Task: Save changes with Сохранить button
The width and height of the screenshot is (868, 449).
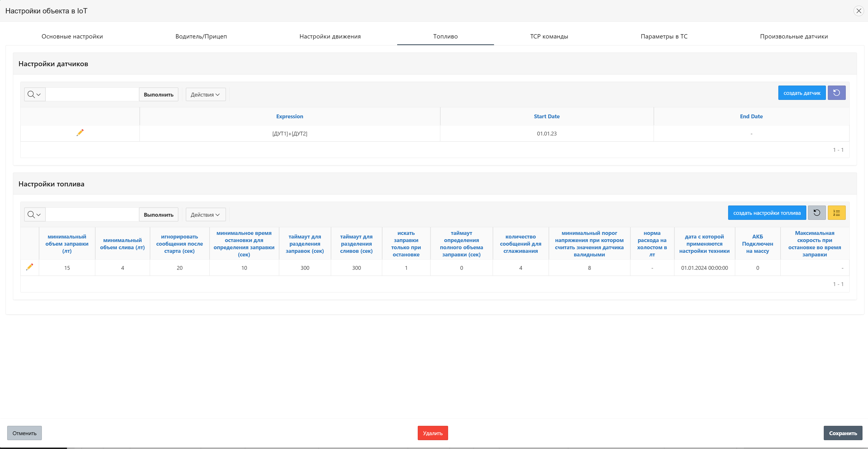Action: pyautogui.click(x=843, y=433)
